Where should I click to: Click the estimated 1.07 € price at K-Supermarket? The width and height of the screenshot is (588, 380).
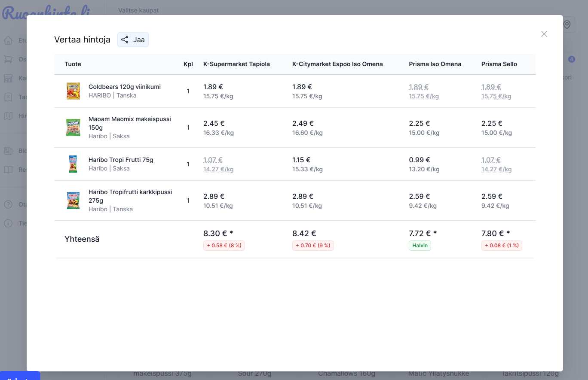[213, 160]
